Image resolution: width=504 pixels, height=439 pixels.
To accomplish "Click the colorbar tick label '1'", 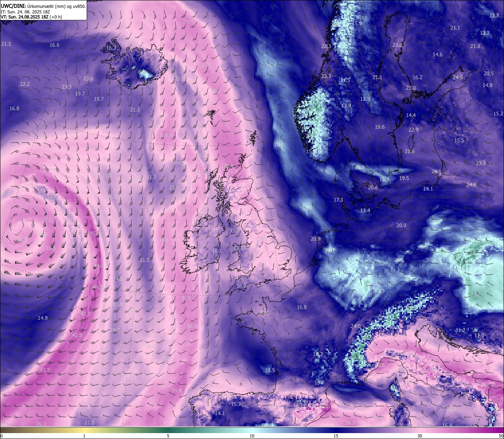I will pyautogui.click(x=84, y=436).
